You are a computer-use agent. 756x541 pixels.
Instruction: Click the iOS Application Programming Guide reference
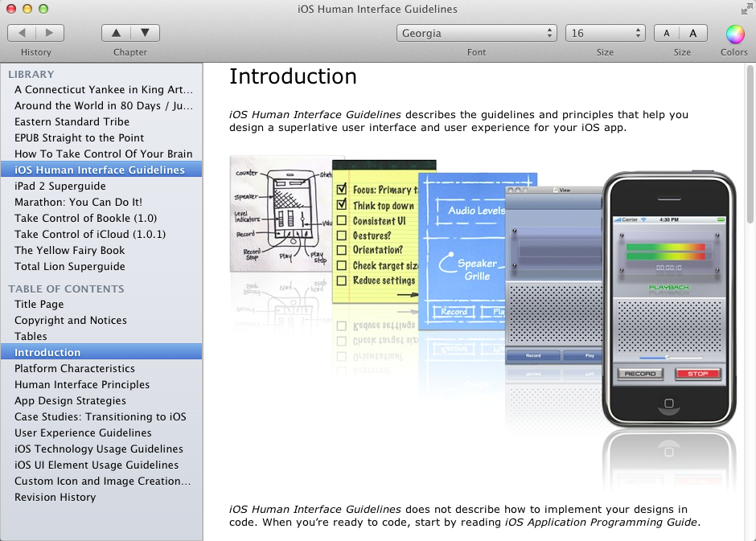601,523
